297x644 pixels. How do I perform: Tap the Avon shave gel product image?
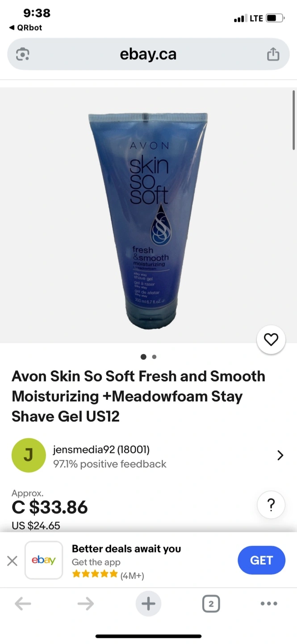coord(148,220)
